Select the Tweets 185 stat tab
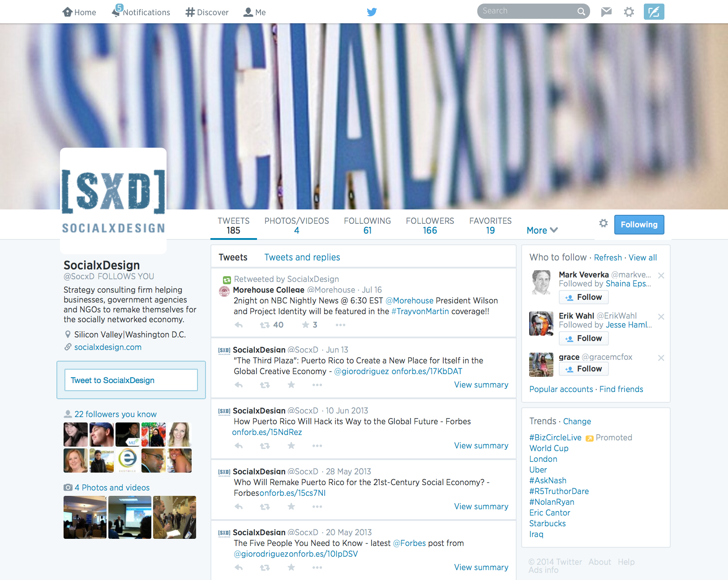Screen dimensions: 728x580 (x=233, y=226)
